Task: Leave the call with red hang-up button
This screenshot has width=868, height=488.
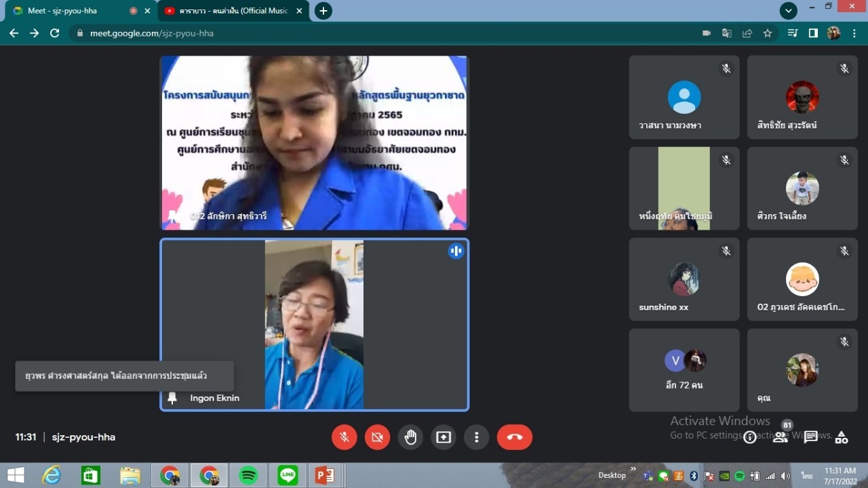Action: click(x=514, y=438)
